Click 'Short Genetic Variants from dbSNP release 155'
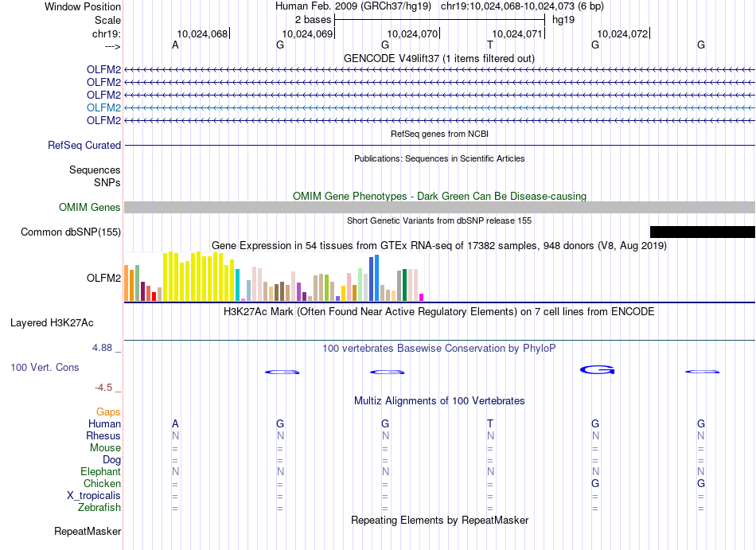 [x=439, y=220]
